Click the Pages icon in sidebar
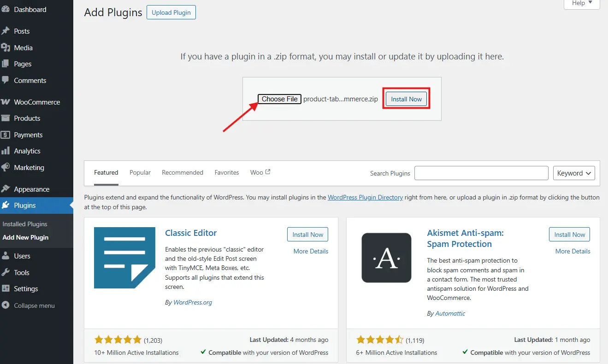Screen dimensions: 608x364 pos(6,64)
